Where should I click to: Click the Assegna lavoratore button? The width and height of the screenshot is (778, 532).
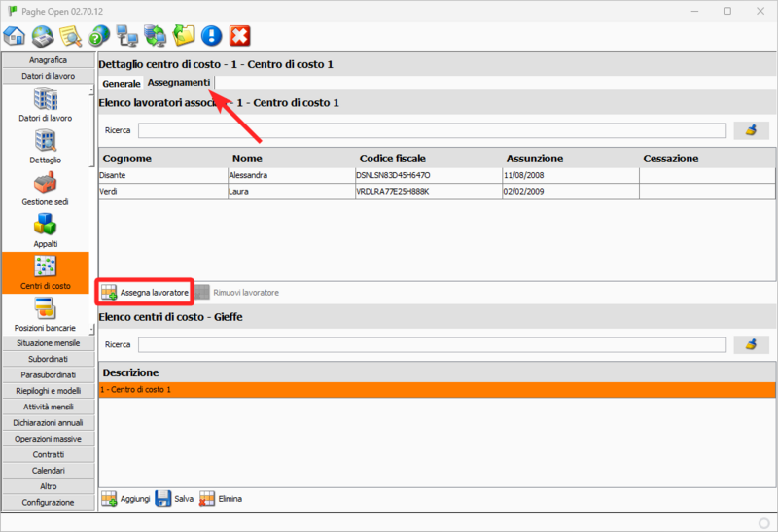(x=145, y=292)
